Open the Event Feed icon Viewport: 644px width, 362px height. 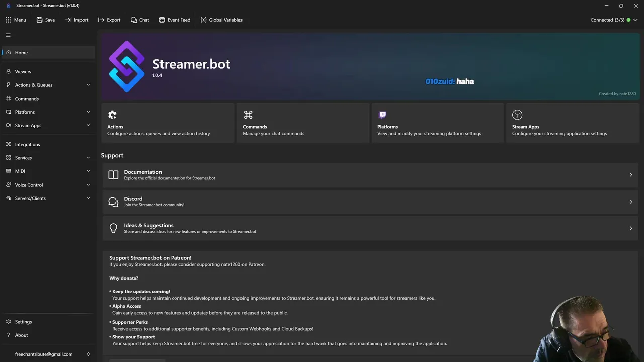(162, 20)
